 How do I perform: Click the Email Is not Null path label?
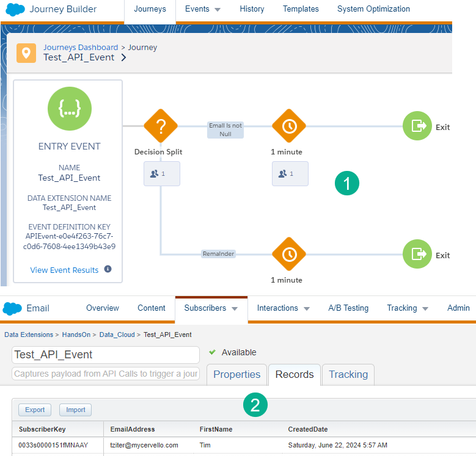click(225, 130)
